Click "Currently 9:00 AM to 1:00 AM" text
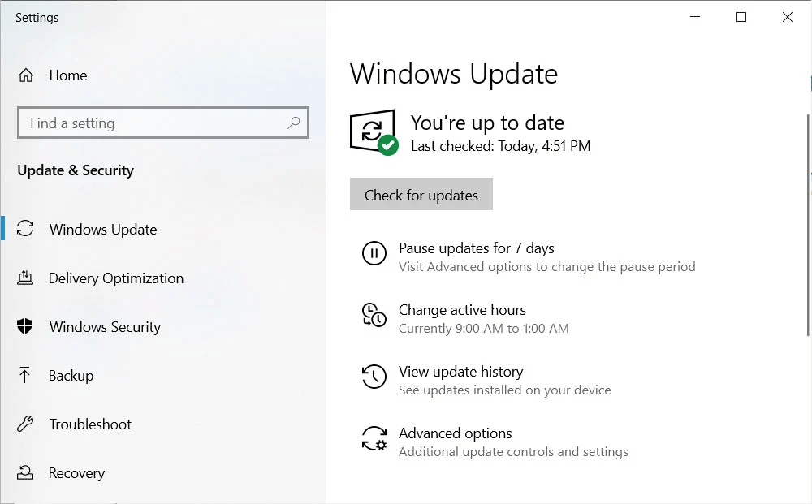Viewport: 812px width, 504px height. 484,328
